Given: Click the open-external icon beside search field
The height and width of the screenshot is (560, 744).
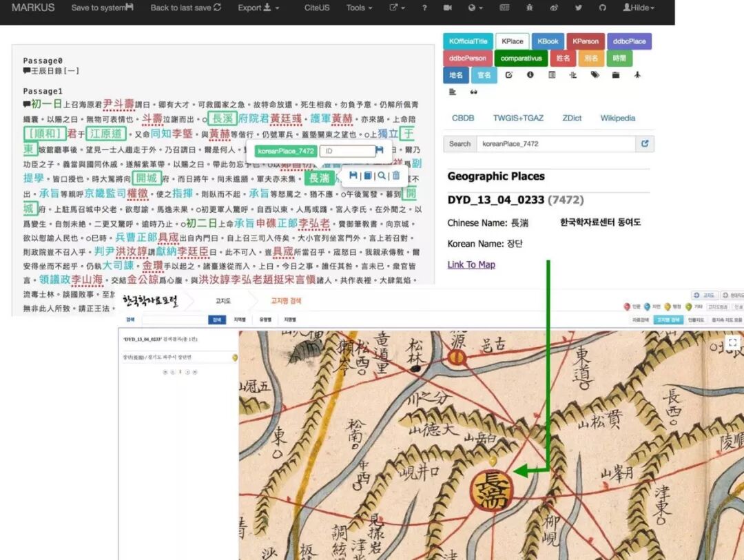Looking at the screenshot, I should click(x=645, y=144).
